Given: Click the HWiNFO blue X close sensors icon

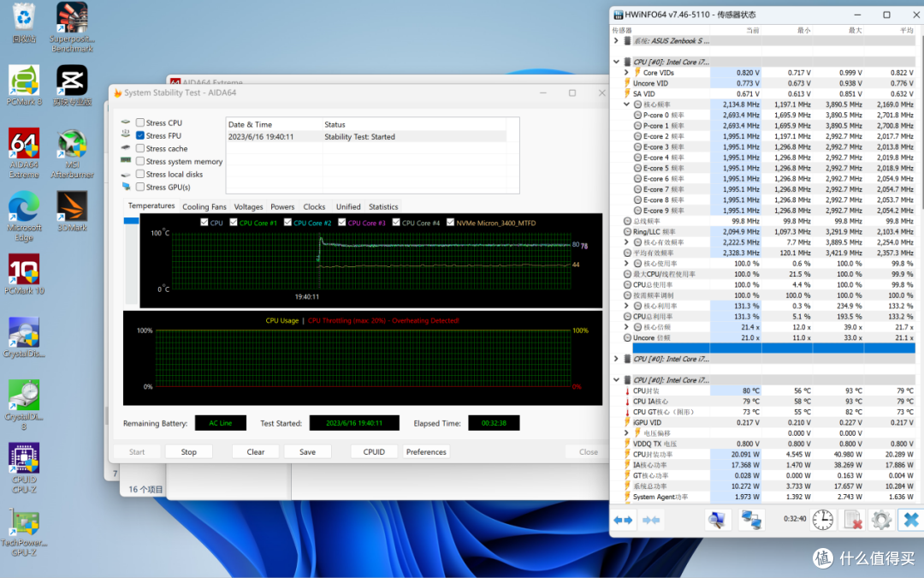Looking at the screenshot, I should coord(910,520).
